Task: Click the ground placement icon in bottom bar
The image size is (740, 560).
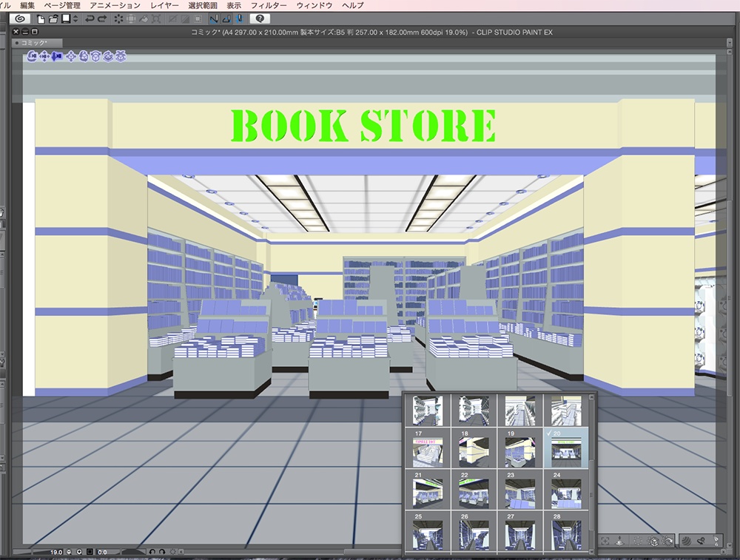Action: [x=620, y=540]
